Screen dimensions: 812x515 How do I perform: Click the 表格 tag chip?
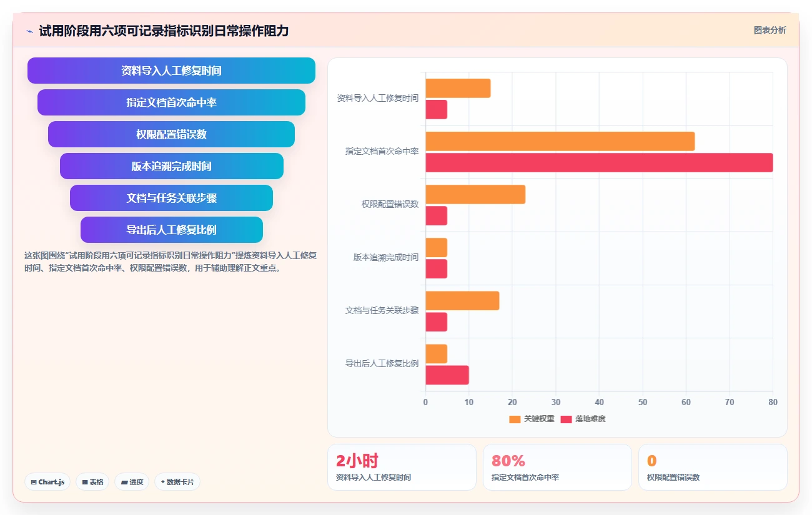[92, 482]
